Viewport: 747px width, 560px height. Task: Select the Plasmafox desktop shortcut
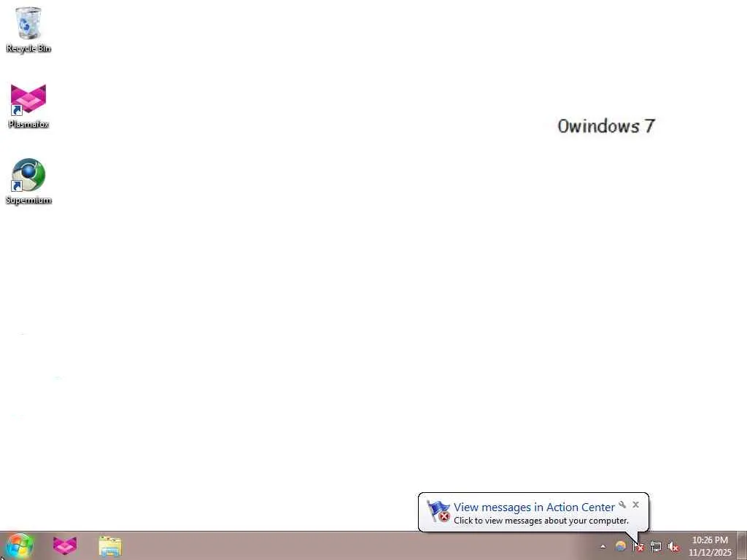point(28,106)
